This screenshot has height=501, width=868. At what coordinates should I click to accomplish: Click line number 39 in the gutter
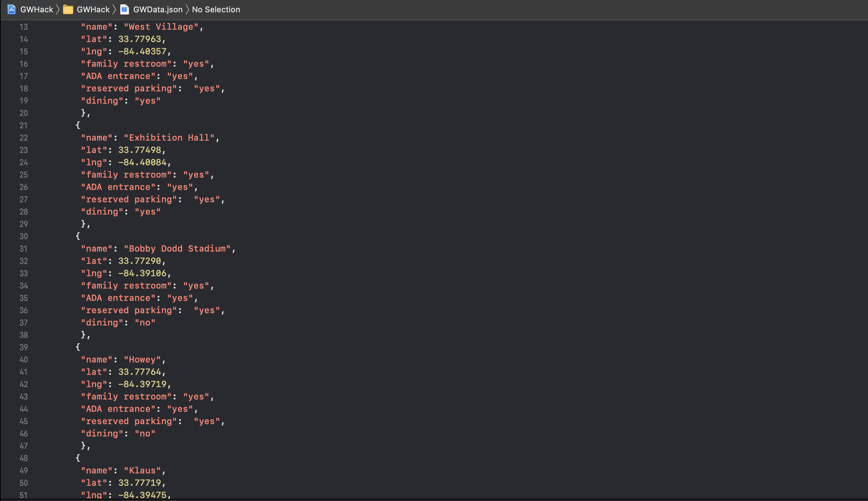coord(24,347)
